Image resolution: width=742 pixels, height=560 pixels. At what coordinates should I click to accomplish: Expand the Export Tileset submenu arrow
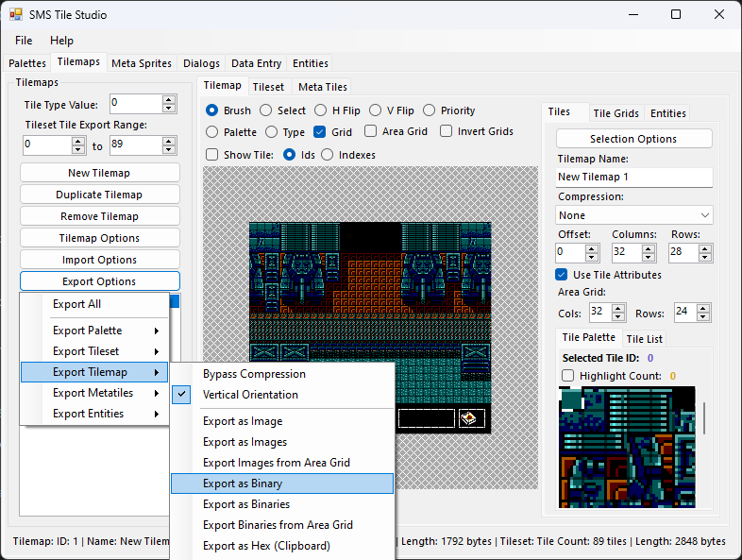coord(157,351)
